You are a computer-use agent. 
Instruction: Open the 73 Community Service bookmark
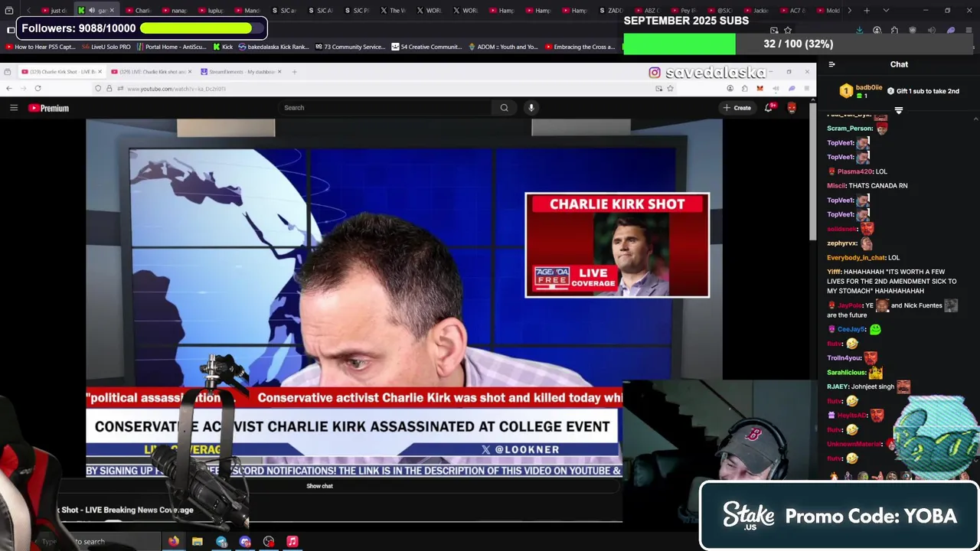349,47
